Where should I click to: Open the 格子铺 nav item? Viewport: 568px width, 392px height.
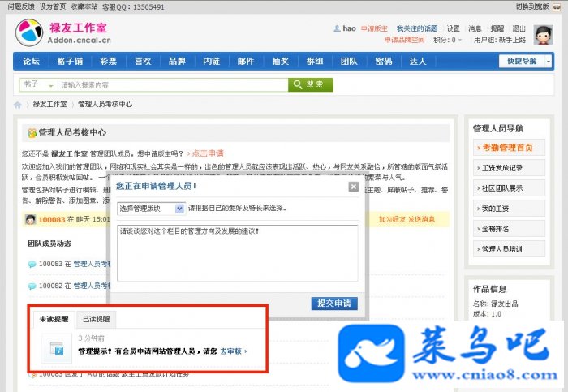tap(70, 61)
